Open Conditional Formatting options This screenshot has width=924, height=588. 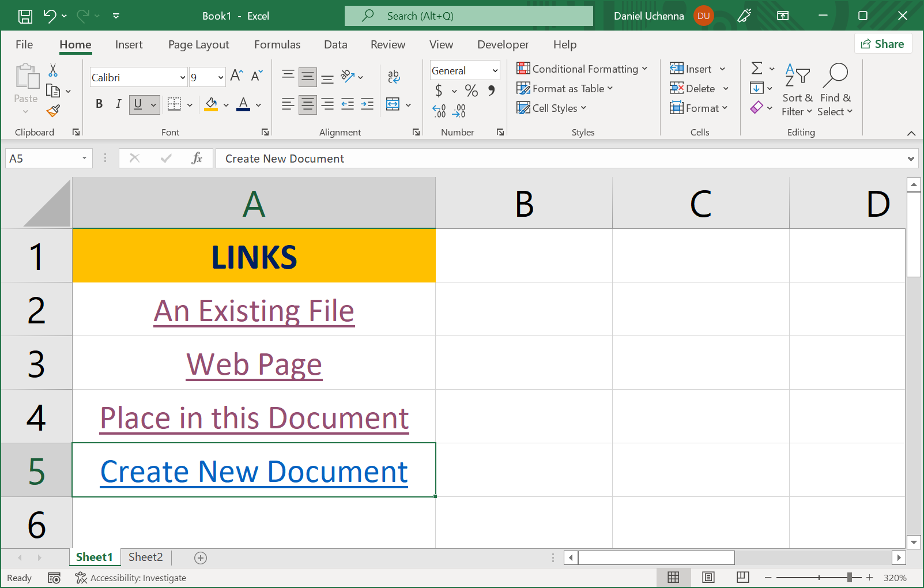click(x=582, y=69)
